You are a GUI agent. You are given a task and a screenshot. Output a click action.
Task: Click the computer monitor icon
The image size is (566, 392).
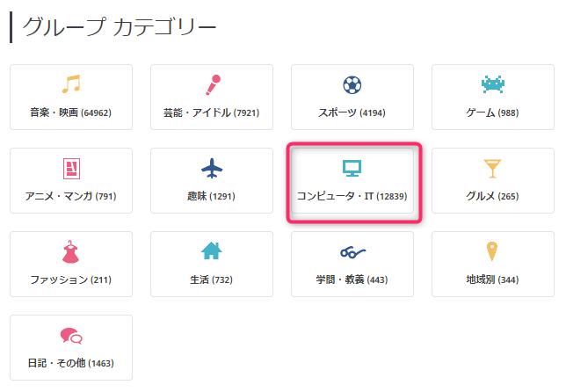pyautogui.click(x=352, y=168)
